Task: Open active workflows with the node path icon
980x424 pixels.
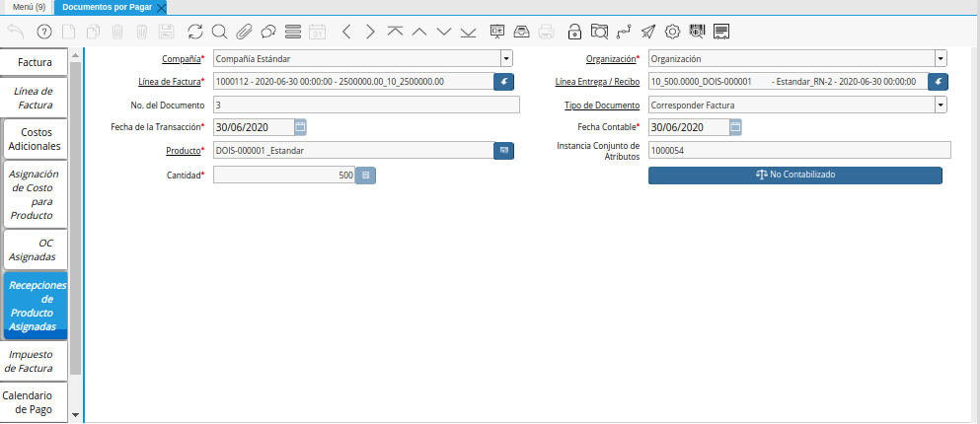Action: [623, 32]
